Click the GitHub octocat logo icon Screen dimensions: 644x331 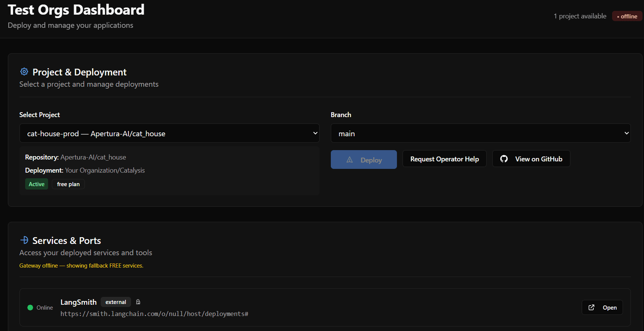click(504, 159)
